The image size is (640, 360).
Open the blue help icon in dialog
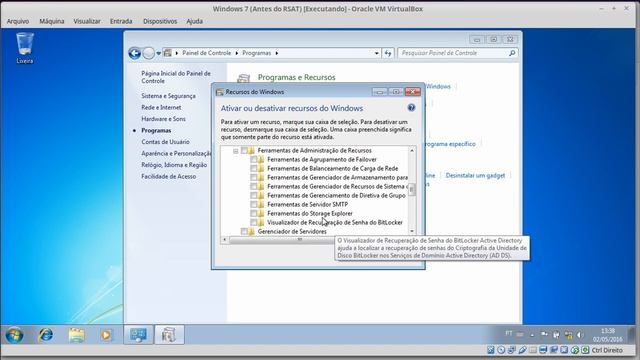click(x=411, y=108)
